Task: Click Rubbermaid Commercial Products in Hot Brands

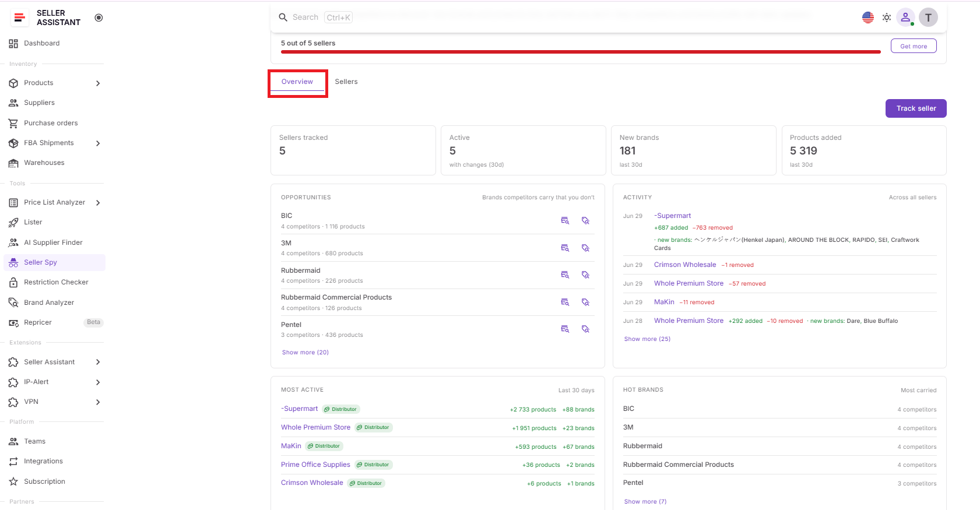Action: (x=679, y=465)
